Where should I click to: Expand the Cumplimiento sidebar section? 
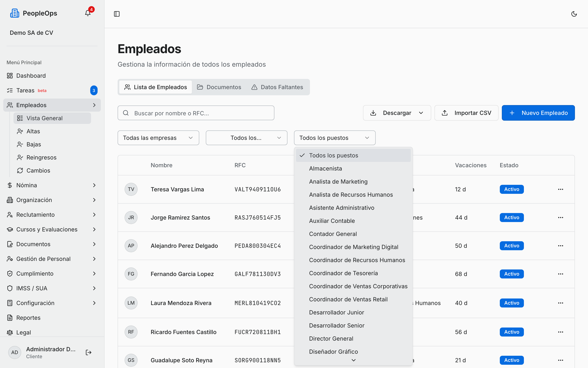[52, 274]
